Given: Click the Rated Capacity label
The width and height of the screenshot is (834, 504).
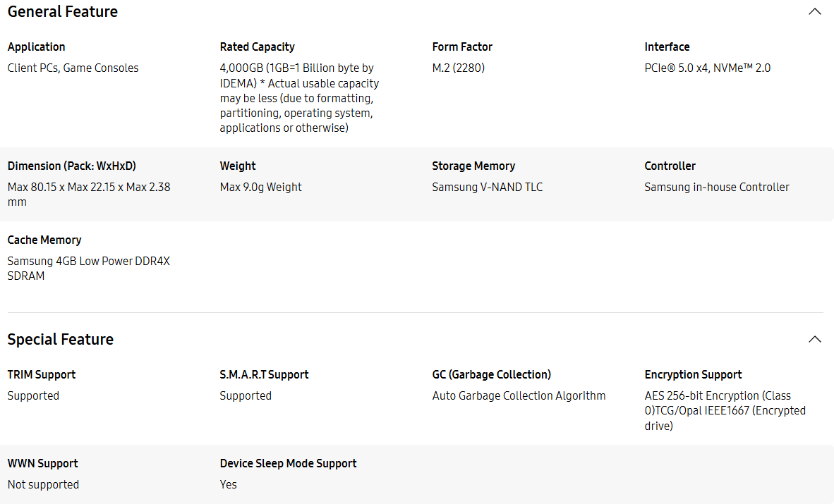Looking at the screenshot, I should (x=258, y=47).
